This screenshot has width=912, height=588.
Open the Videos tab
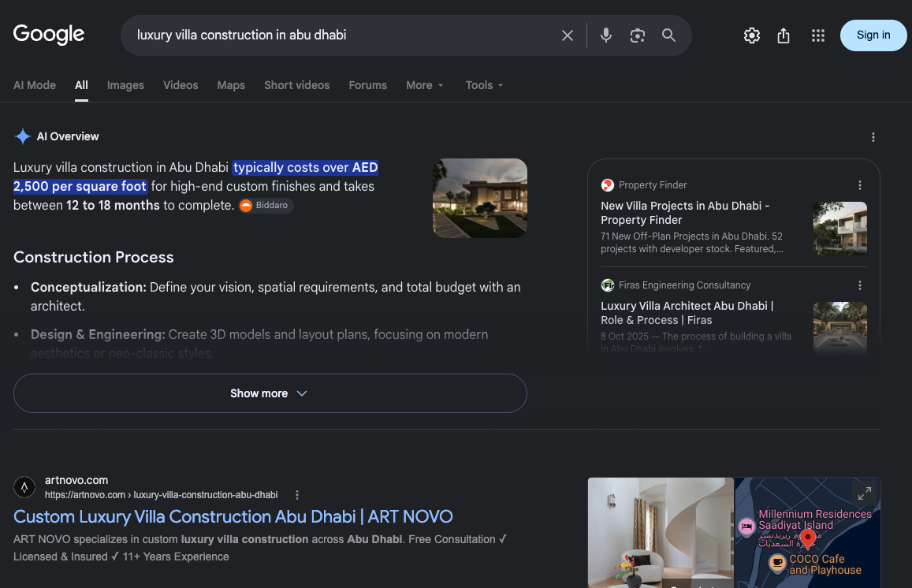(181, 85)
